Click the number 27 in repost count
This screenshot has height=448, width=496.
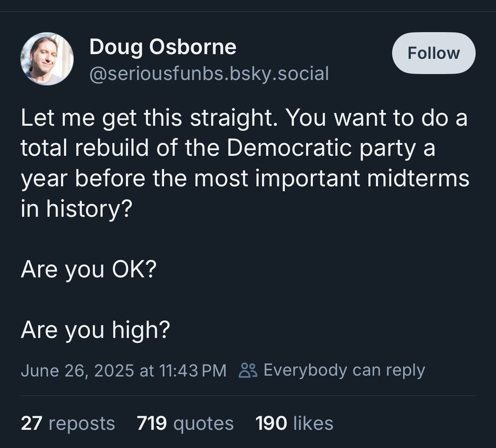point(32,423)
